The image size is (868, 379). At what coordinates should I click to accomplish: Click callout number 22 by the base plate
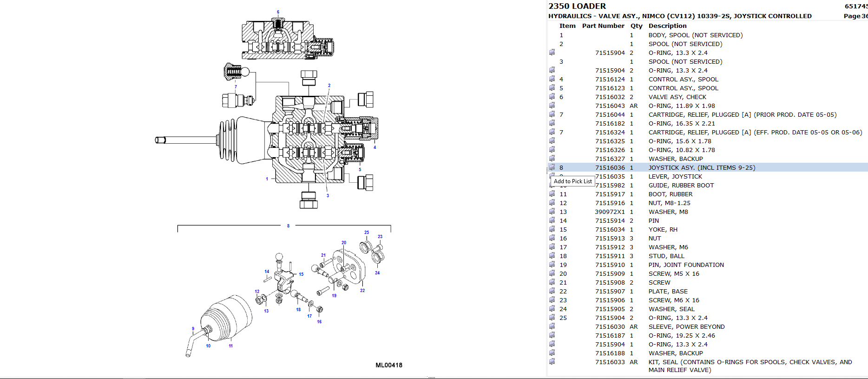pyautogui.click(x=362, y=291)
